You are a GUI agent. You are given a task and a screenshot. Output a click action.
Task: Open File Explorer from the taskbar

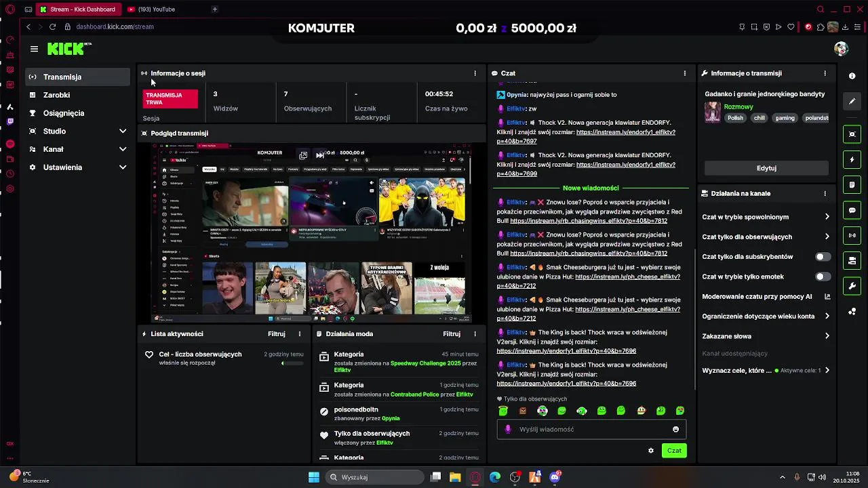[x=455, y=477]
